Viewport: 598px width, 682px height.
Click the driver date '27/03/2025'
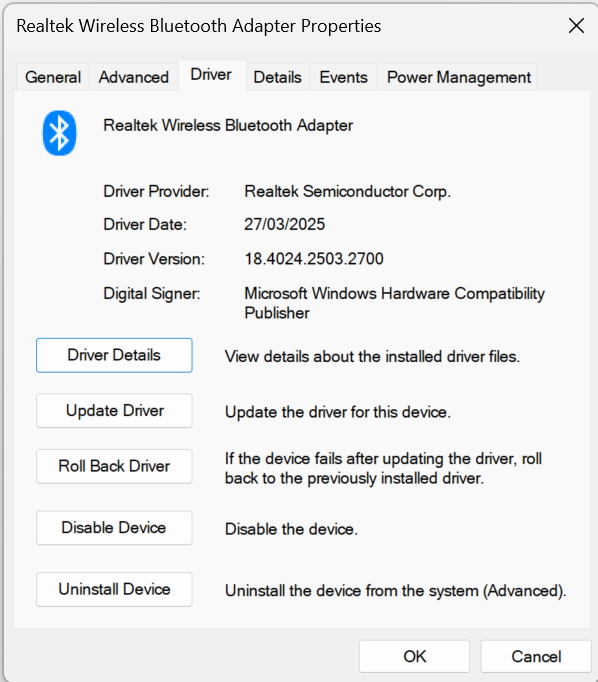(x=284, y=224)
